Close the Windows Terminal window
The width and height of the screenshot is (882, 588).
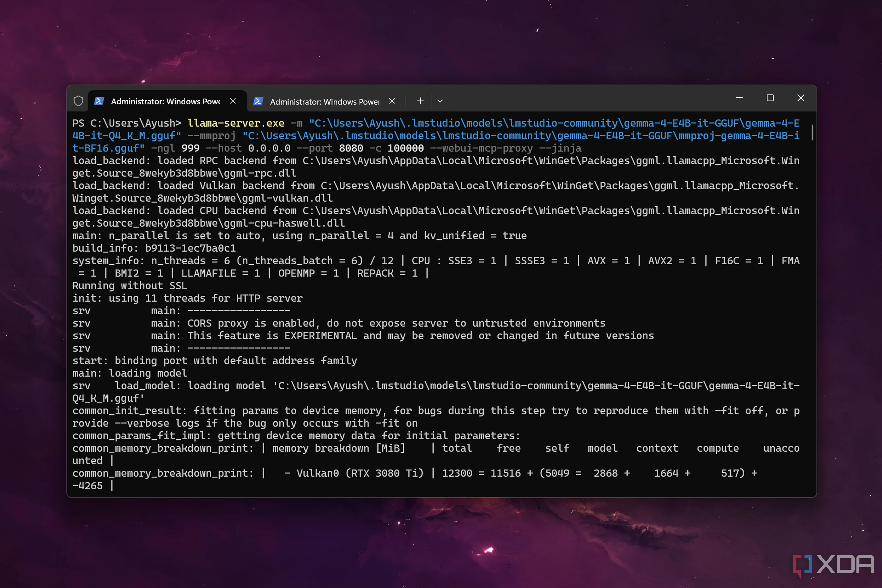click(801, 98)
